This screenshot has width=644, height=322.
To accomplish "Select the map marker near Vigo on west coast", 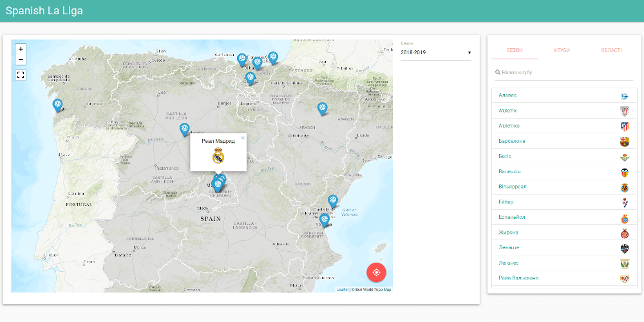I will tap(57, 105).
